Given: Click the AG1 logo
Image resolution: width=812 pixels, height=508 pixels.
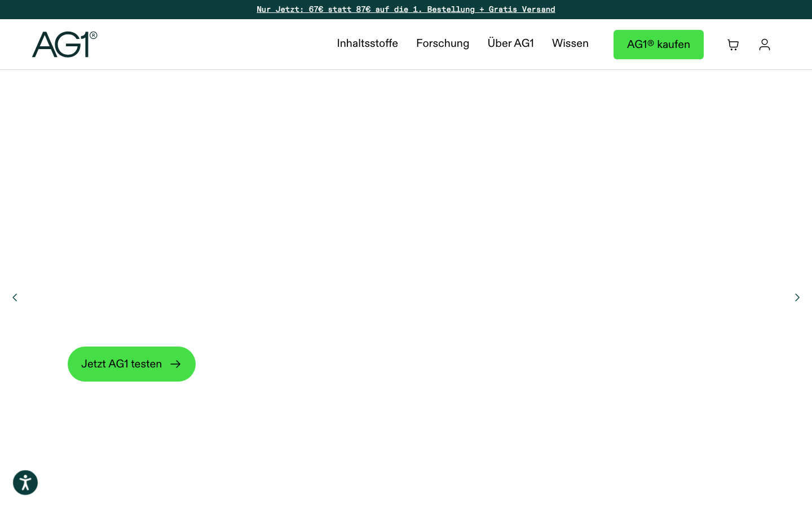Looking at the screenshot, I should tap(64, 45).
